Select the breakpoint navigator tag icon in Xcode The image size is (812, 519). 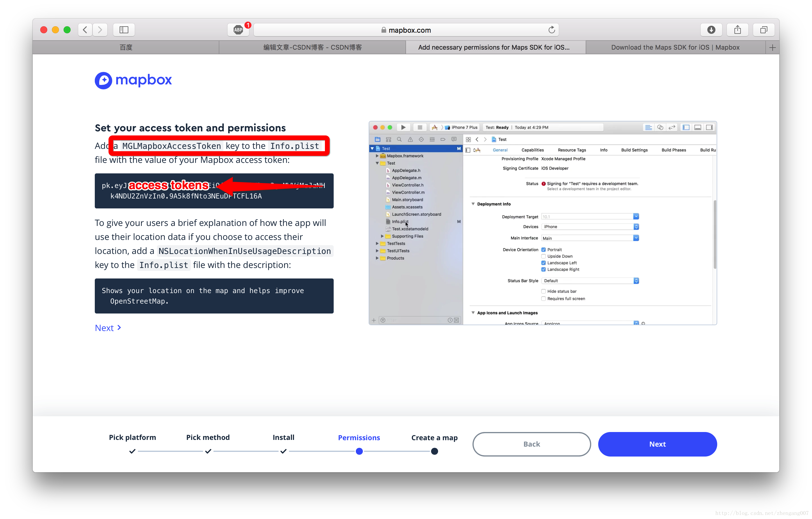point(443,139)
